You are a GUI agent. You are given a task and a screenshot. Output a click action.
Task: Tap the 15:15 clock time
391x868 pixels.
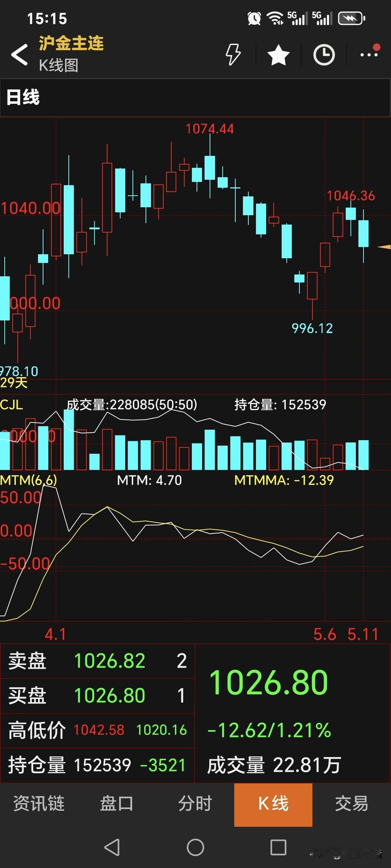pyautogui.click(x=47, y=19)
